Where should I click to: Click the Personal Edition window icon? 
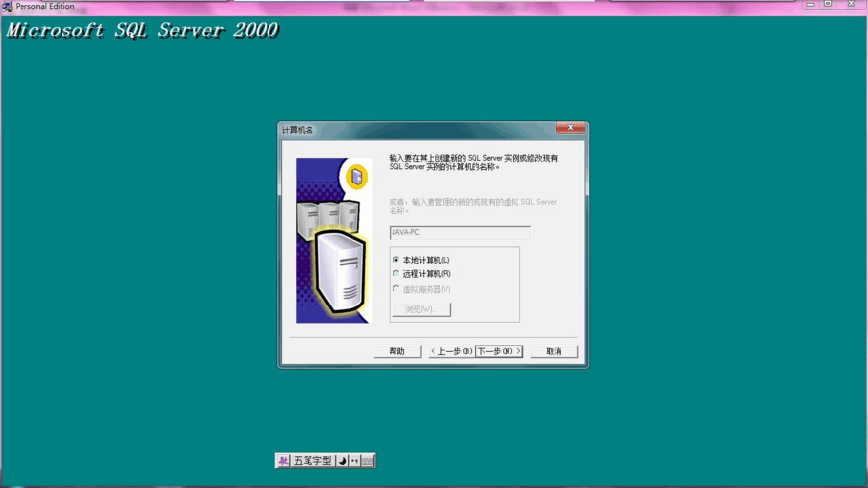pyautogui.click(x=7, y=6)
